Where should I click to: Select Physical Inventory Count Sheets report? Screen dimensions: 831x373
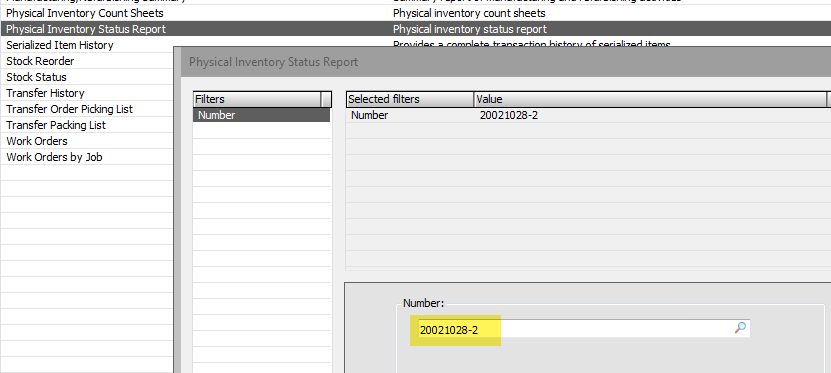click(85, 13)
